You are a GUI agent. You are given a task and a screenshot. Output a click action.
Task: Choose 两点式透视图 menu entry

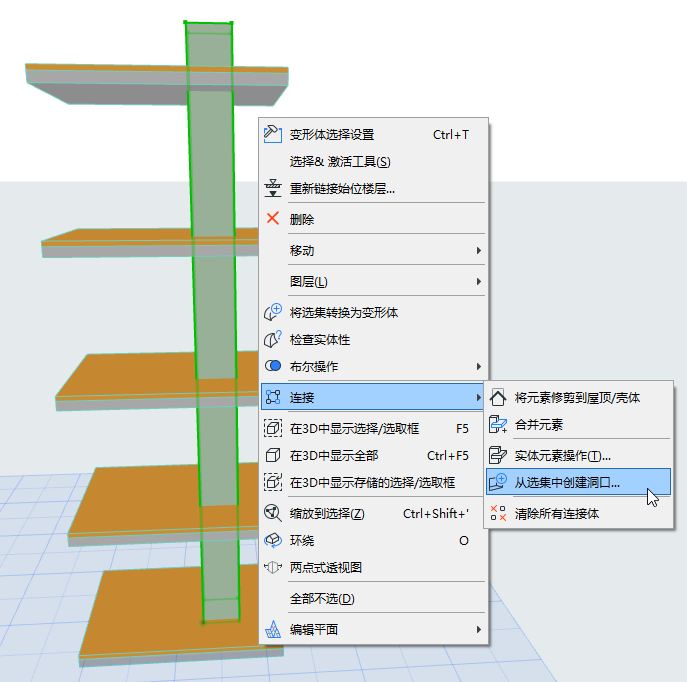coord(373,567)
